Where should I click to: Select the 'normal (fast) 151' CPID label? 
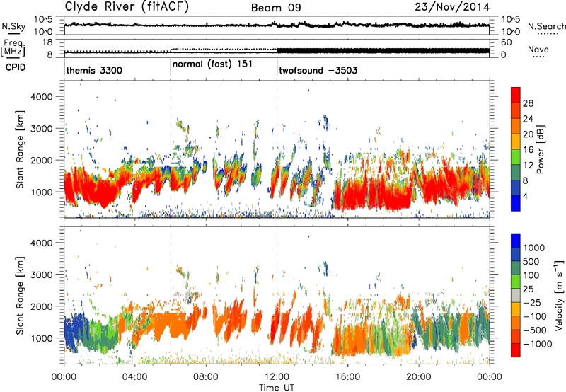(212, 64)
